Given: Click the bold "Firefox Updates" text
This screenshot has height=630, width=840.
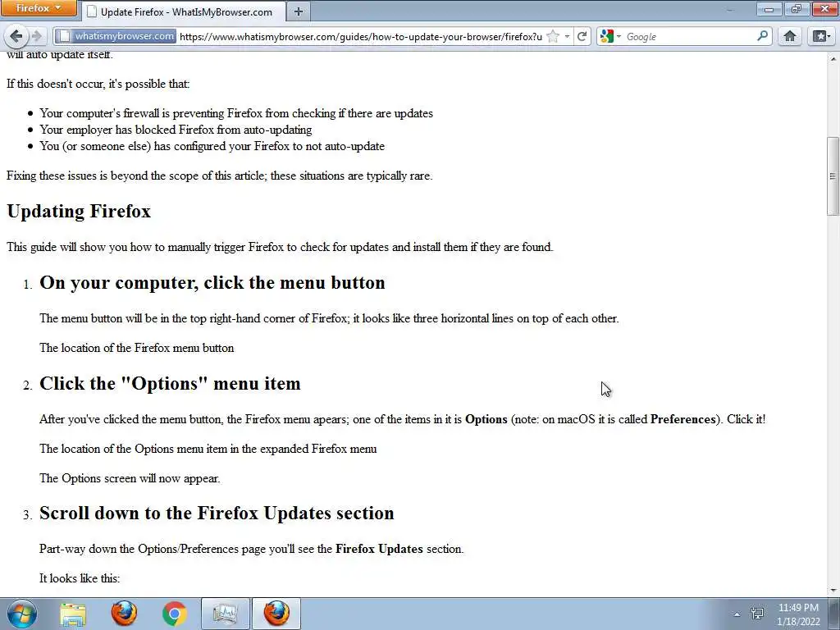Looking at the screenshot, I should click(x=379, y=549).
